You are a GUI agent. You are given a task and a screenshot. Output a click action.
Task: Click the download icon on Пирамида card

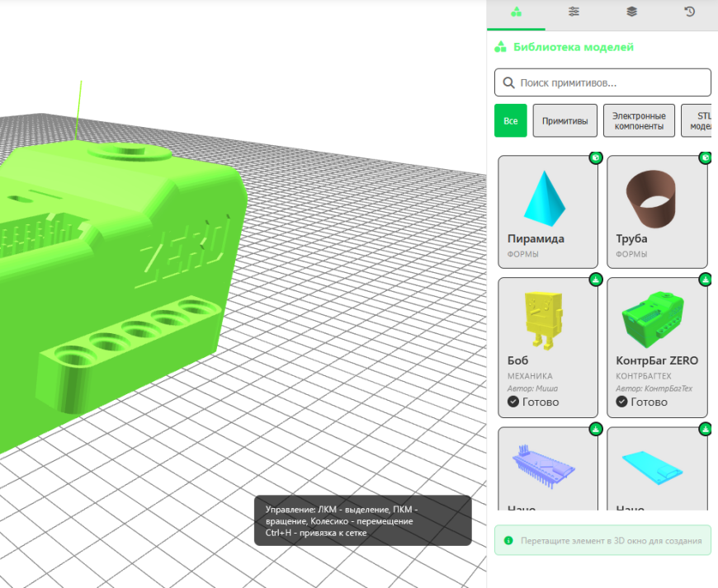click(595, 158)
